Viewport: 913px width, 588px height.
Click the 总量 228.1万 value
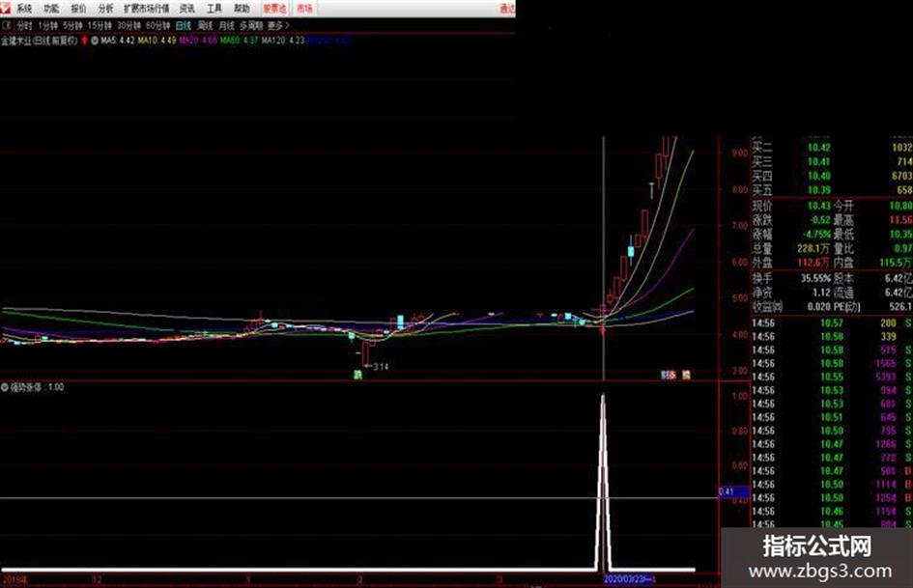click(813, 248)
